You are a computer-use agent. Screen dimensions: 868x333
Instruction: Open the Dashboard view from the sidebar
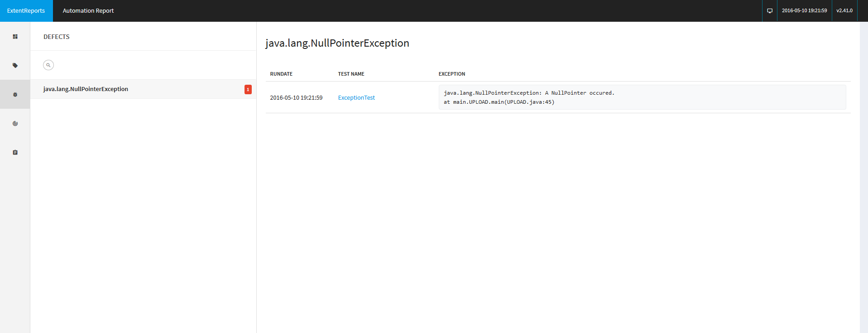[15, 37]
